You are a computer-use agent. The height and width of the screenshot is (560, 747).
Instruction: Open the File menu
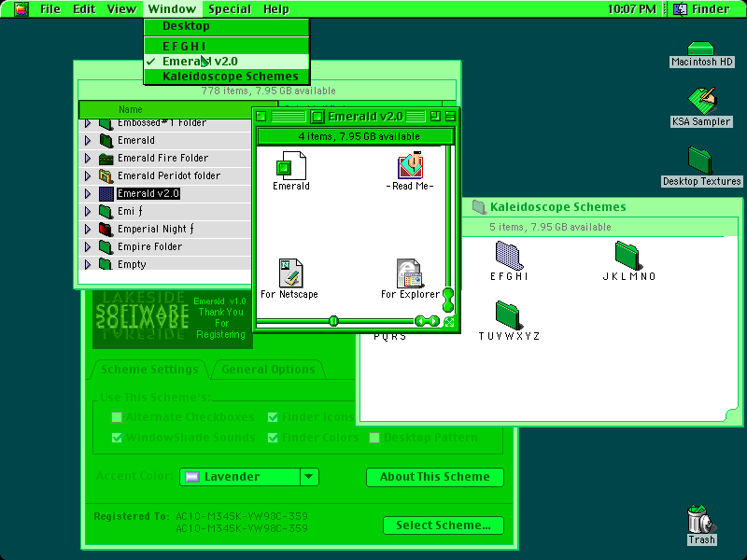point(50,9)
